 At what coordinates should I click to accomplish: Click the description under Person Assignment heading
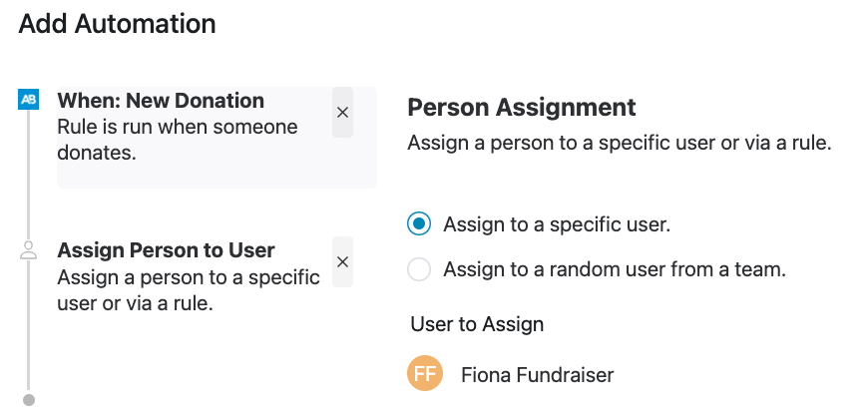coord(619,144)
